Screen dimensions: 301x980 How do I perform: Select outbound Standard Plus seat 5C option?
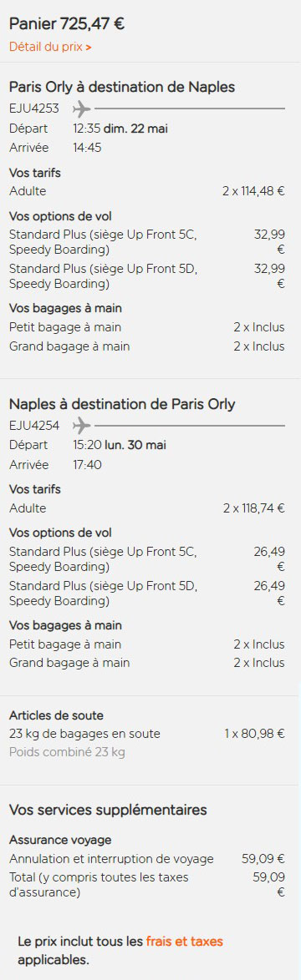(x=147, y=242)
